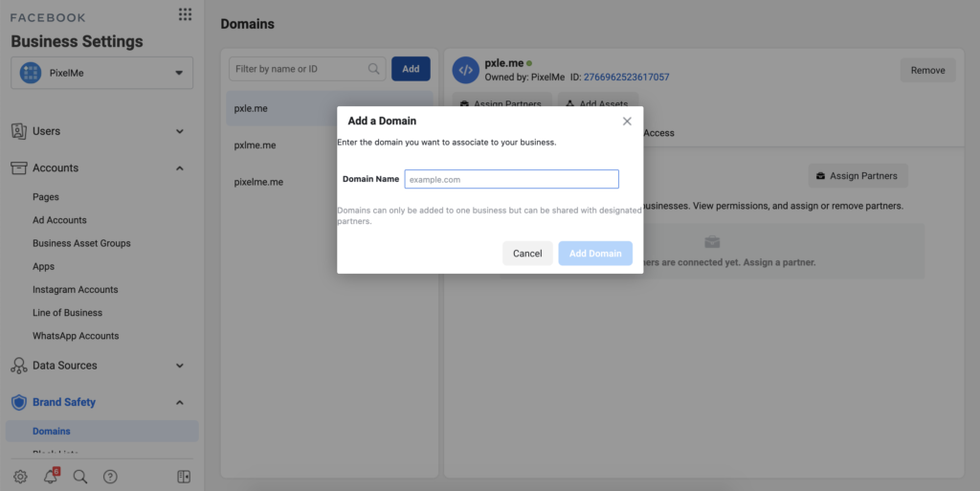This screenshot has width=980, height=491.
Task: Toggle the sidebar collapse panel icon
Action: point(184,477)
